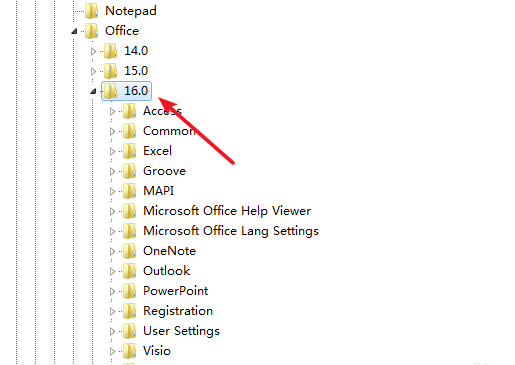The width and height of the screenshot is (515, 365).
Task: Select the Groove key label
Action: click(164, 171)
